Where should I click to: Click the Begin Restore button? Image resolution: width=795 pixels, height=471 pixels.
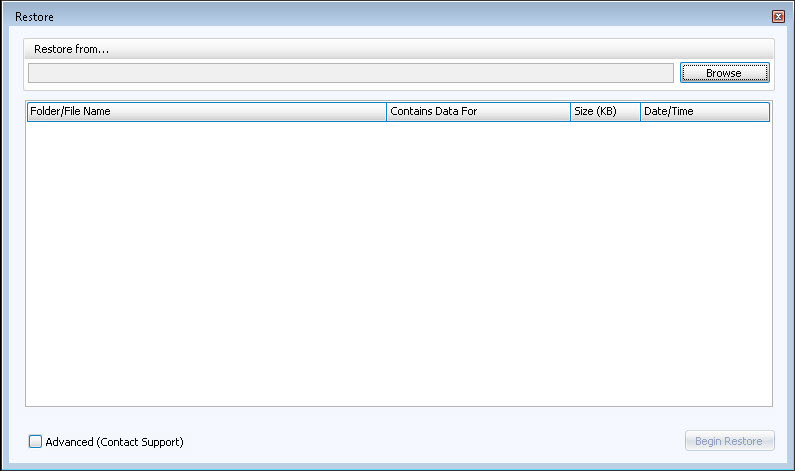pos(729,441)
